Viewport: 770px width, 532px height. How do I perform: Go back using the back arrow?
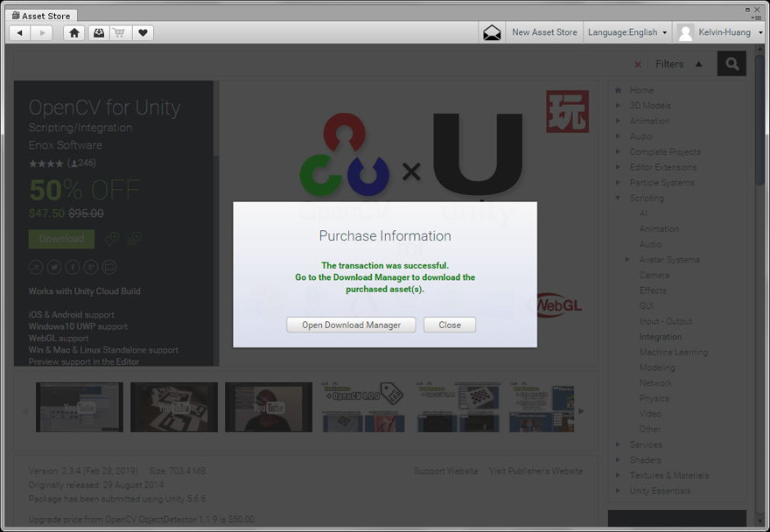(20, 33)
